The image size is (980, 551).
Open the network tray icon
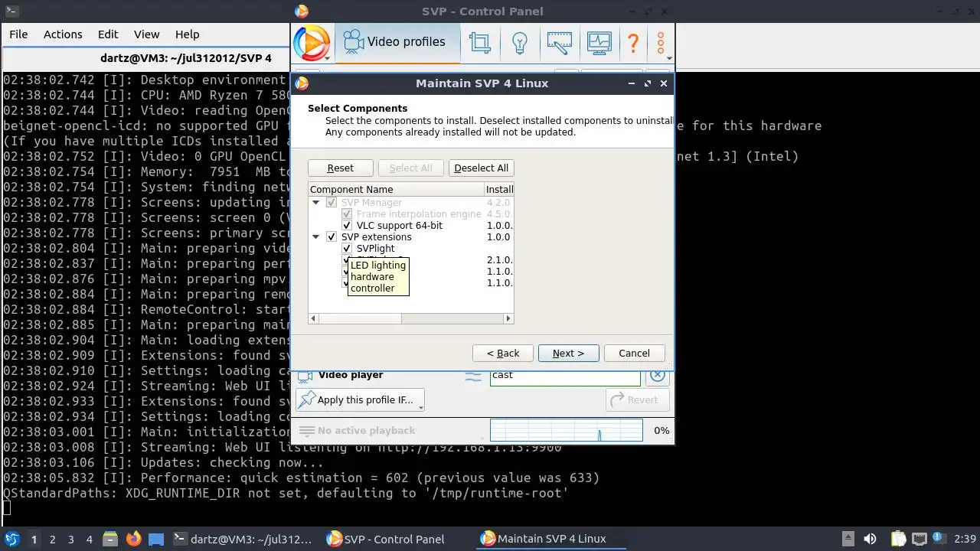pyautogui.click(x=919, y=539)
